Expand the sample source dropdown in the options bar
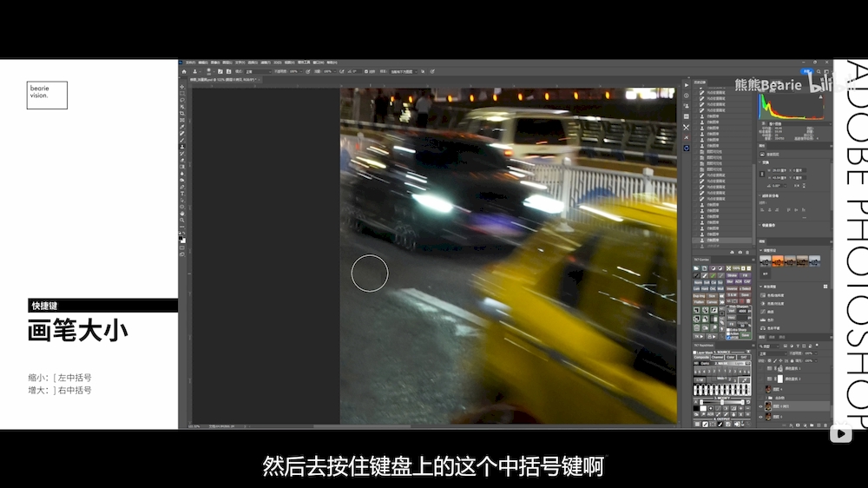Image resolution: width=868 pixels, height=488 pixels. 402,71
